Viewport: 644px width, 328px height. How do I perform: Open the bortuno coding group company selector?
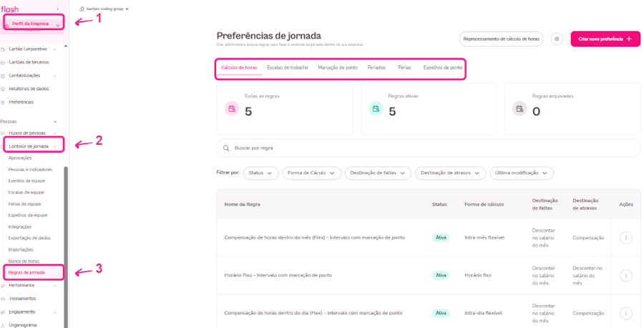104,9
